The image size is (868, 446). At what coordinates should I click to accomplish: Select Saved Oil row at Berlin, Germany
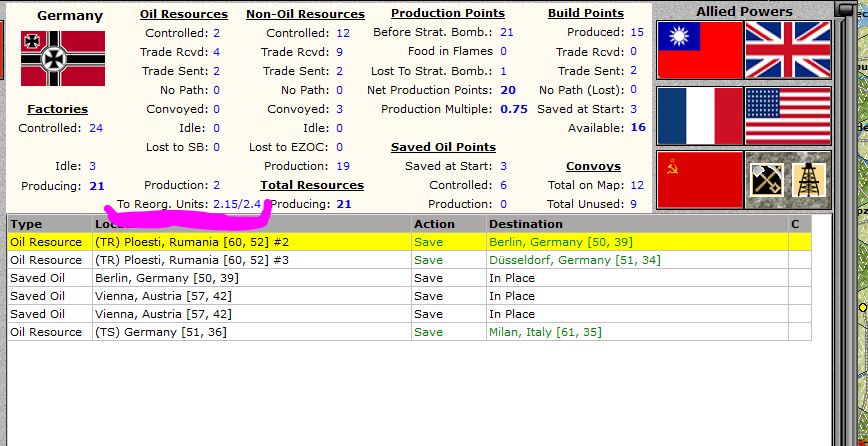pos(409,278)
